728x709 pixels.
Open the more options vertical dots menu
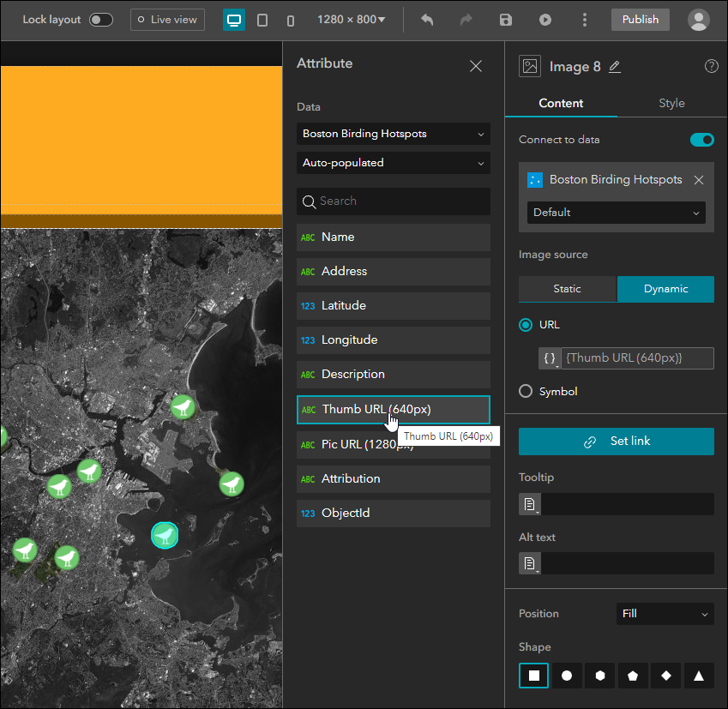pyautogui.click(x=585, y=20)
